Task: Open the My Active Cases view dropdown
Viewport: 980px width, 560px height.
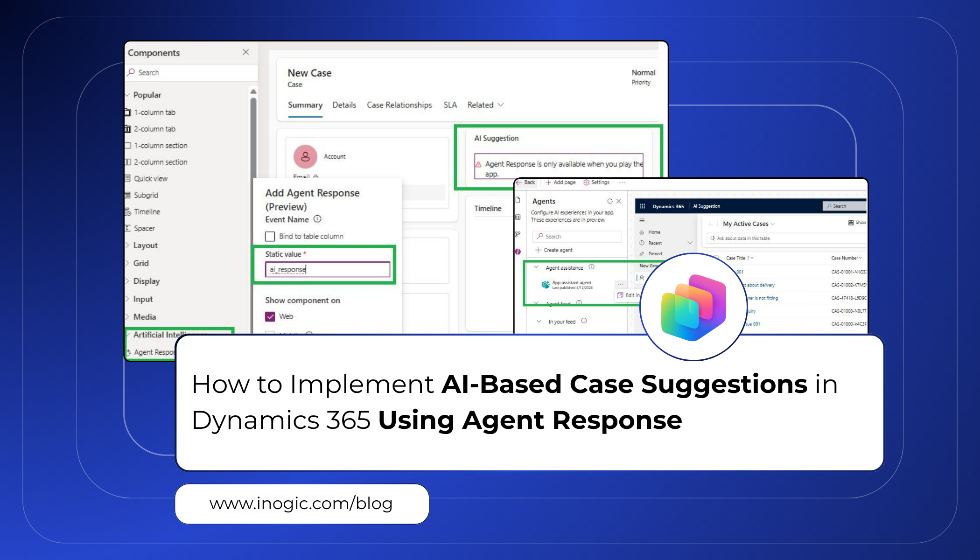Action: (772, 224)
